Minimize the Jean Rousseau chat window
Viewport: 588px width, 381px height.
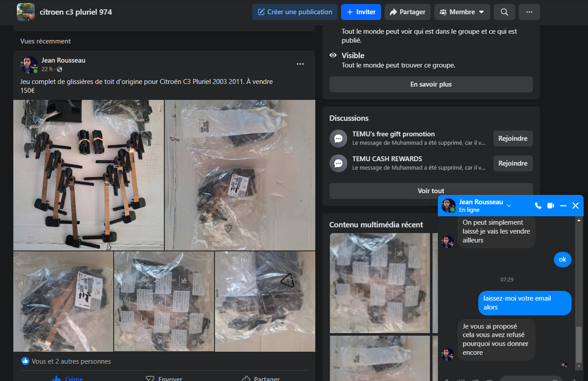point(563,206)
